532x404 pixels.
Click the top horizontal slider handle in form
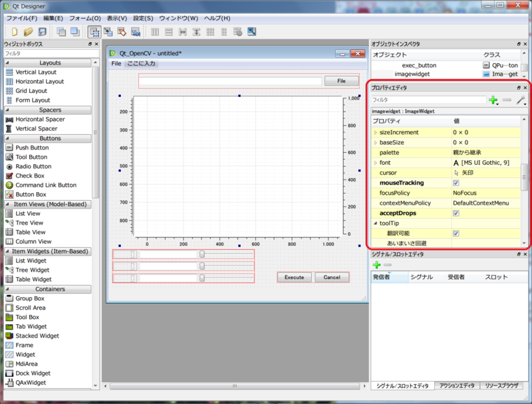[202, 254]
